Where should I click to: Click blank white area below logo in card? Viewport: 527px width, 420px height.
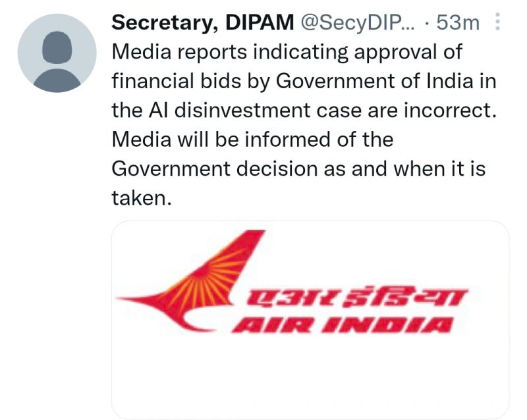(x=310, y=377)
